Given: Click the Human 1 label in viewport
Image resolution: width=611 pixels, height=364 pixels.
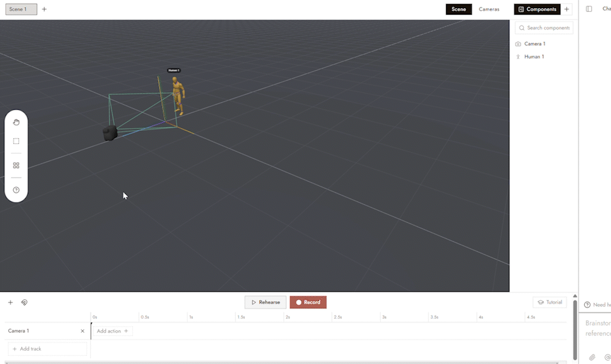Looking at the screenshot, I should point(173,70).
